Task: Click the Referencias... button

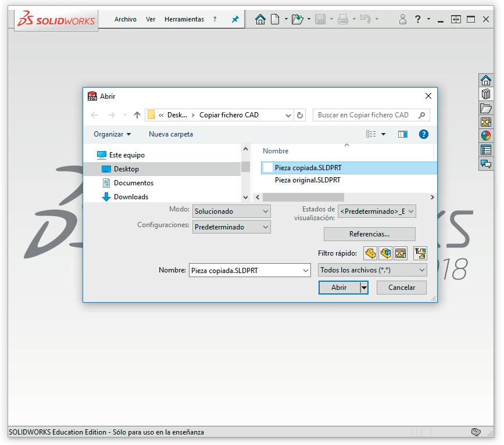Action: (369, 234)
